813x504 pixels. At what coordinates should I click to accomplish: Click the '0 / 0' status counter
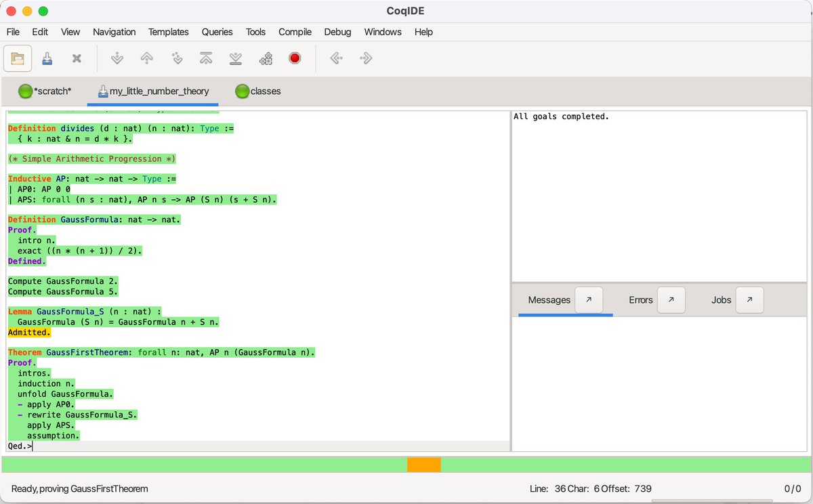coord(792,488)
